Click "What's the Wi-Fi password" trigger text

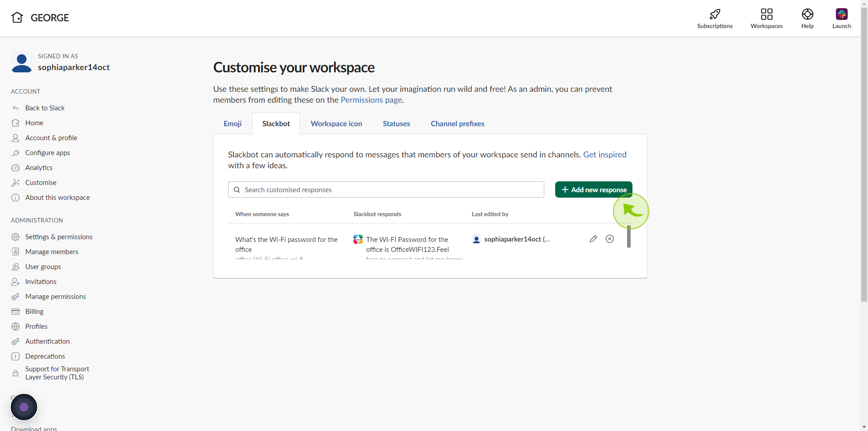pyautogui.click(x=286, y=244)
